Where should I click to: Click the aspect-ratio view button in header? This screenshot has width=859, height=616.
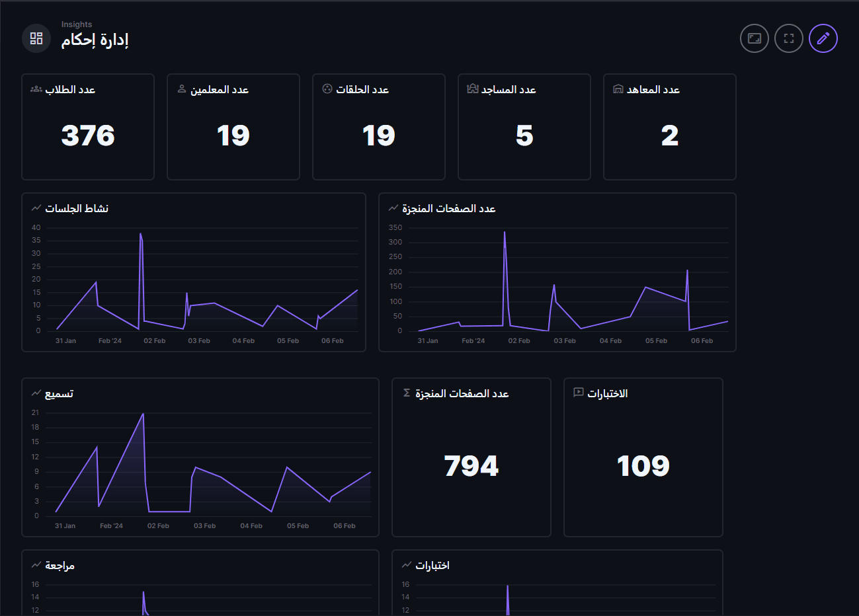[755, 38]
